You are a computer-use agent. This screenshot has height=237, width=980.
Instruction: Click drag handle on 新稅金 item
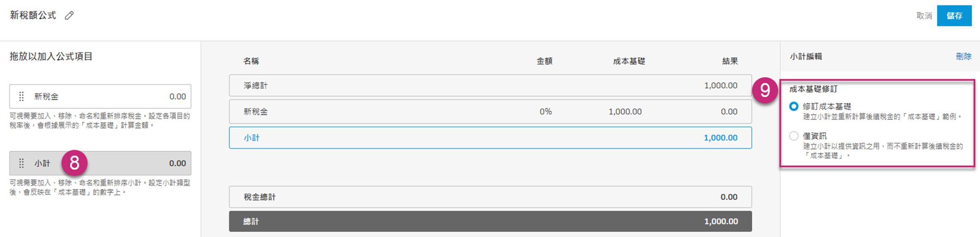[x=21, y=96]
